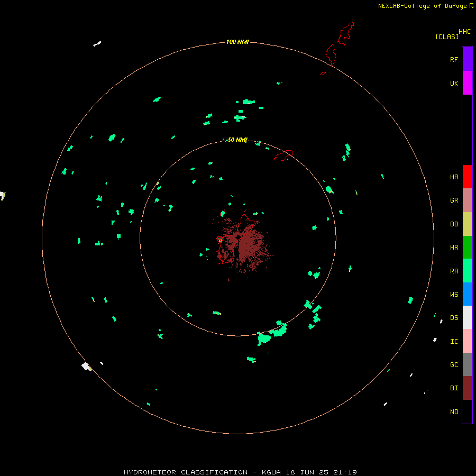Select the GR pink legend swatch
Image resolution: width=476 pixels, height=476 pixels.
(467, 200)
